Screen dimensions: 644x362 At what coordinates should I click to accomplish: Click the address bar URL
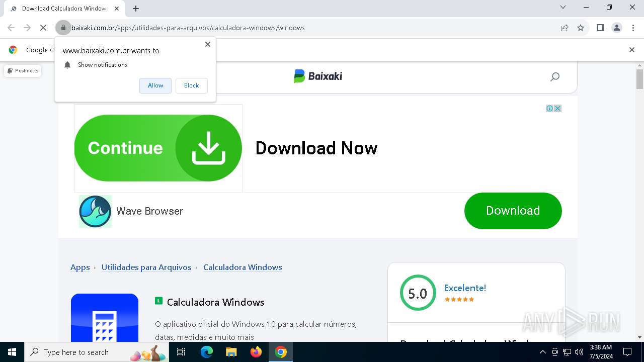(x=188, y=28)
